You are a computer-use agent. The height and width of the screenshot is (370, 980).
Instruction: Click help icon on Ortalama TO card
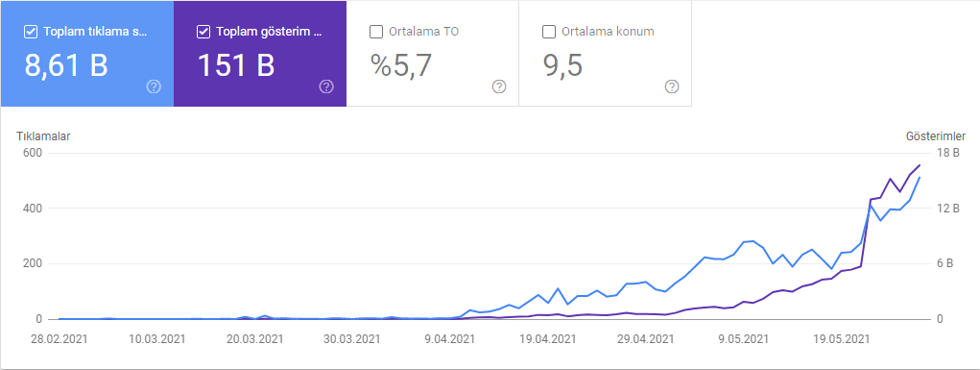tap(499, 87)
